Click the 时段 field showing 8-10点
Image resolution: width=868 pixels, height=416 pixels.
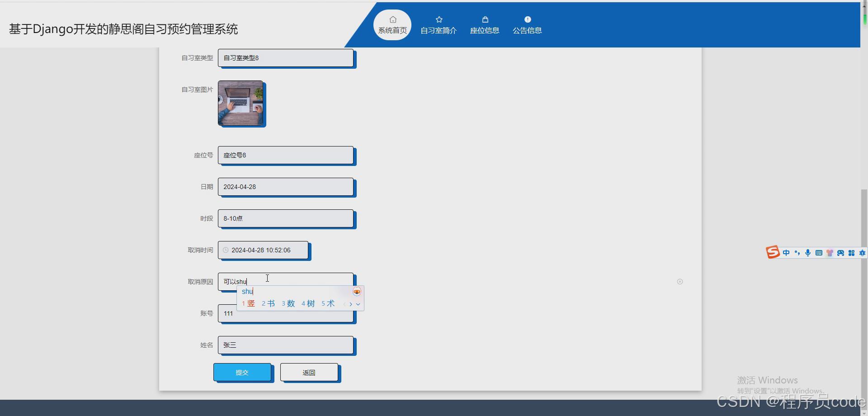tap(286, 218)
